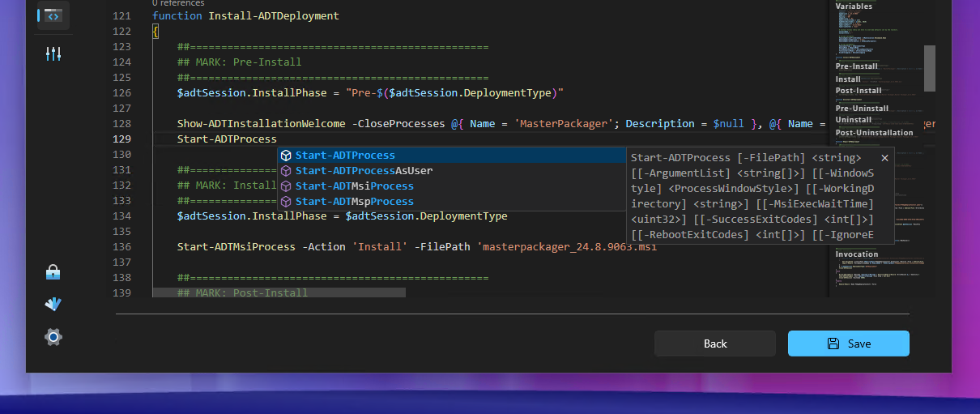Click the cube icon beside Start-ADTProcess suggestion
The width and height of the screenshot is (980, 414).
click(x=286, y=156)
